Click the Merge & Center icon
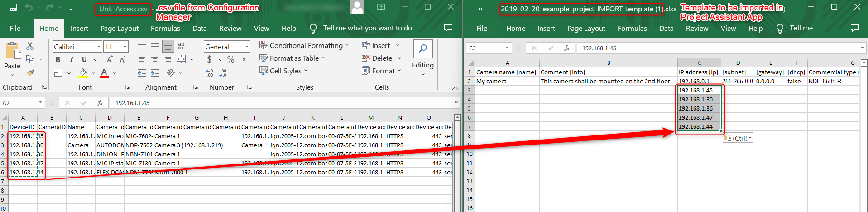 point(182,59)
